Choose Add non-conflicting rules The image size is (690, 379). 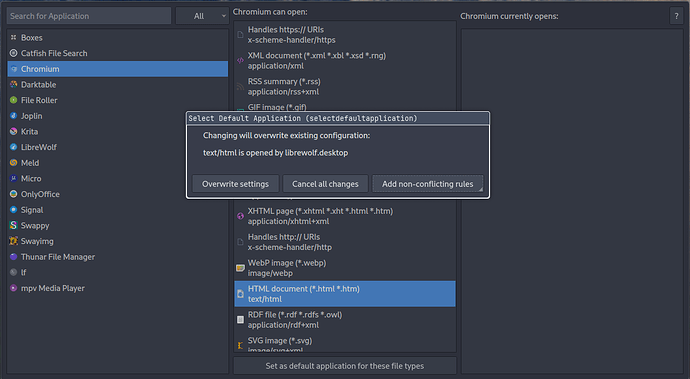(x=427, y=184)
